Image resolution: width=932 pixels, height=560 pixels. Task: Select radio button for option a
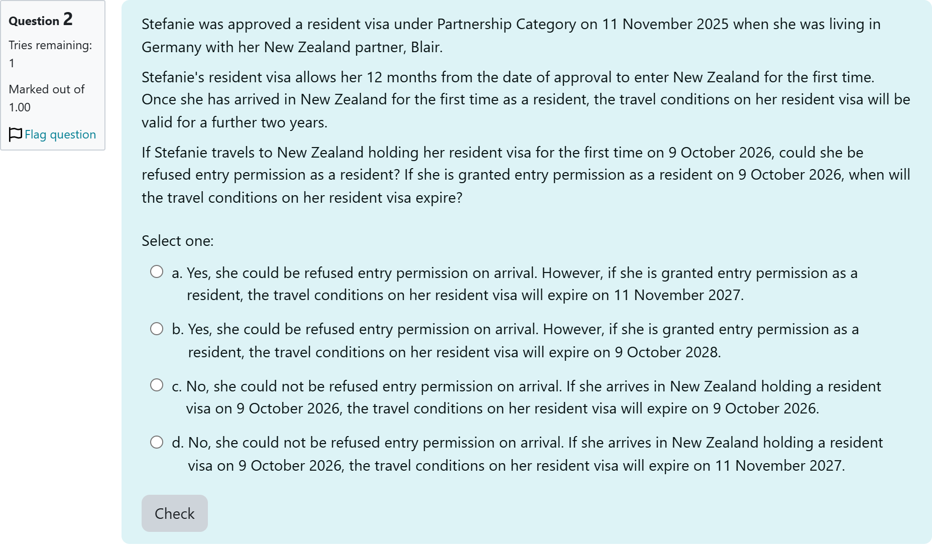[157, 271]
